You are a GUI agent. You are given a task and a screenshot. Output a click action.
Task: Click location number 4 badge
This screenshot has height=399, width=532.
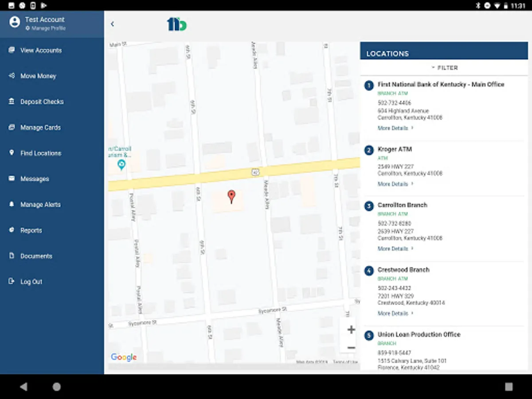click(x=369, y=271)
